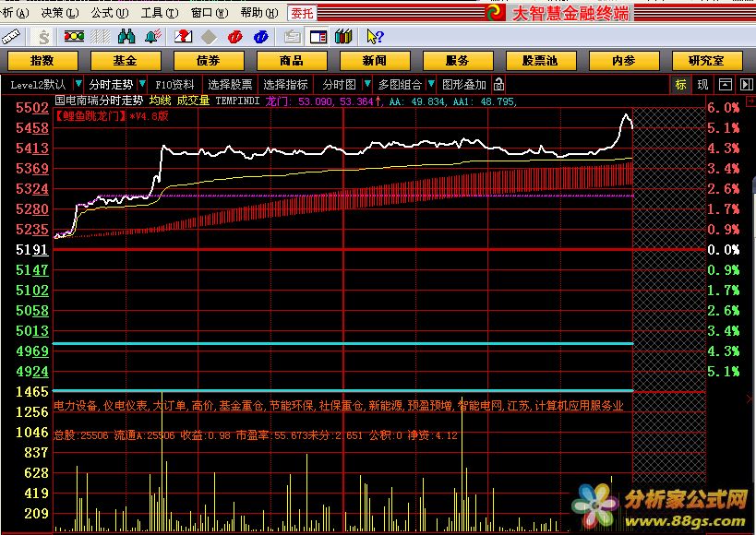756x535 pixels.
Task: Toggle the side info panel layout icon
Action: coord(318,37)
